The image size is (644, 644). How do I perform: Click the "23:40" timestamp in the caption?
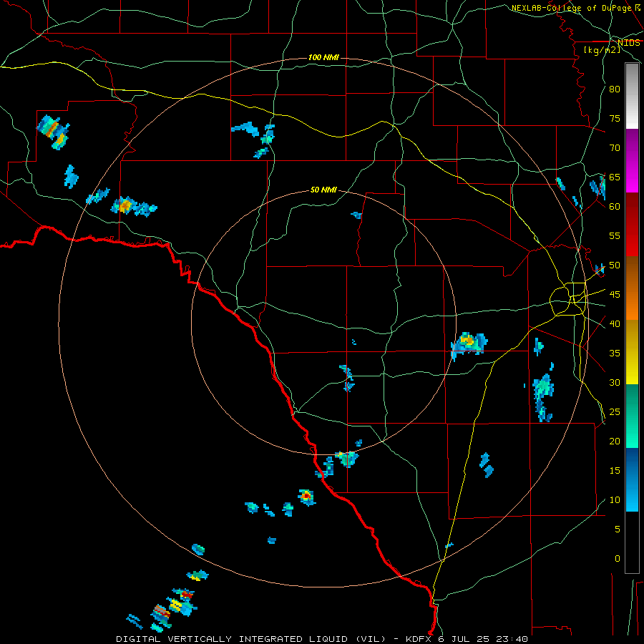coord(512,639)
